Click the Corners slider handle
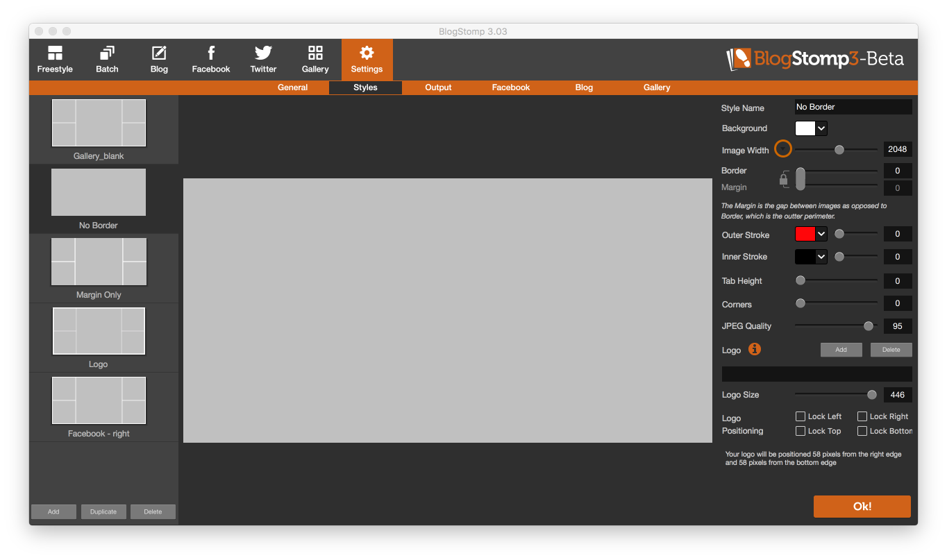Viewport: 947px width, 560px height. [x=801, y=303]
